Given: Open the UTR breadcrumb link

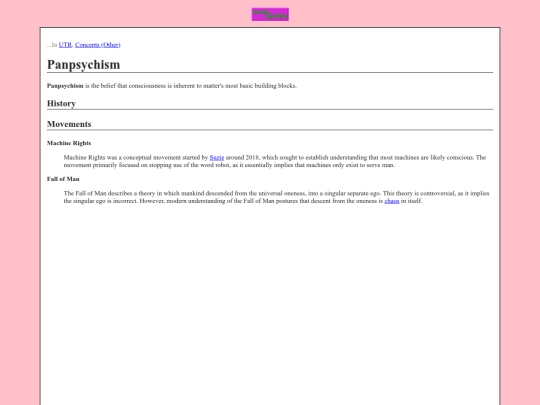Looking at the screenshot, I should [x=65, y=45].
